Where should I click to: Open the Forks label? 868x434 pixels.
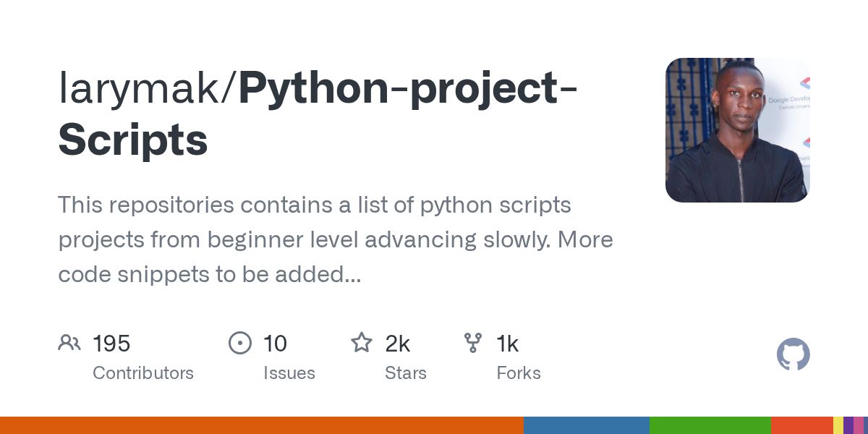pyautogui.click(x=518, y=373)
